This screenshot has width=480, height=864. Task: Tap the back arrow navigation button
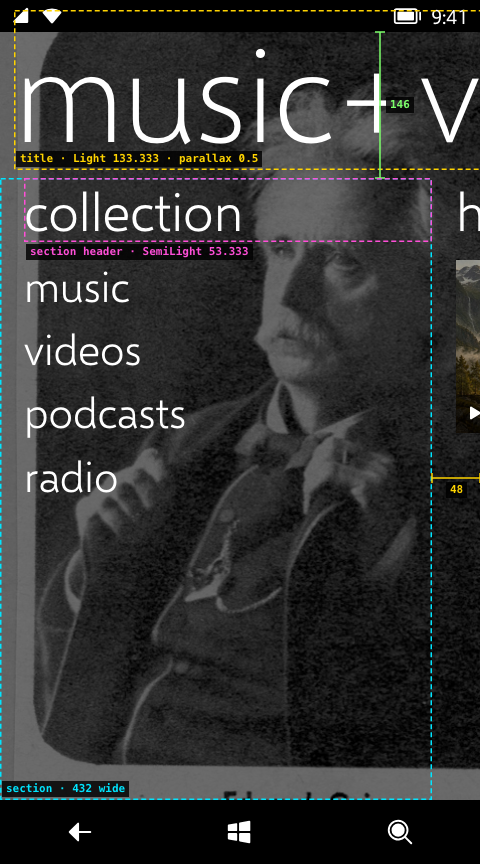point(80,832)
